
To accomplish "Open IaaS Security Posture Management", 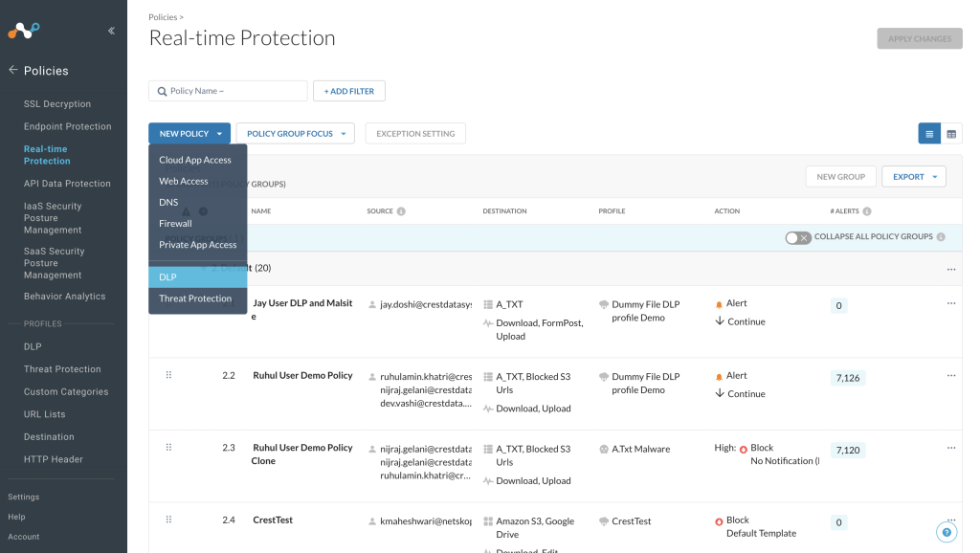I will tap(53, 218).
